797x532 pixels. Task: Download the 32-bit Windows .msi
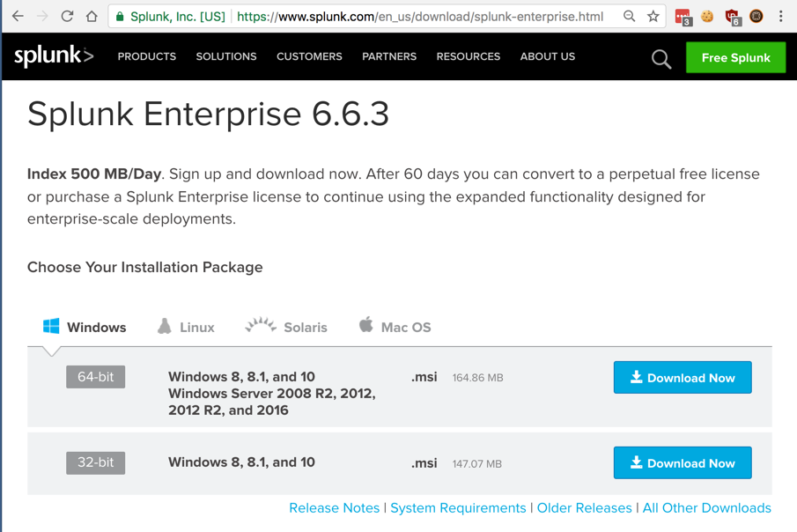point(683,463)
